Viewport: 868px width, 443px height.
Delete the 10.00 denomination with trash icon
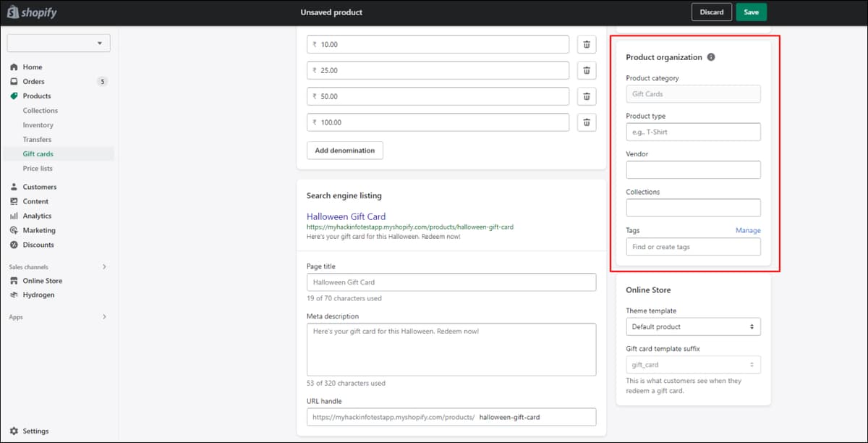(586, 44)
